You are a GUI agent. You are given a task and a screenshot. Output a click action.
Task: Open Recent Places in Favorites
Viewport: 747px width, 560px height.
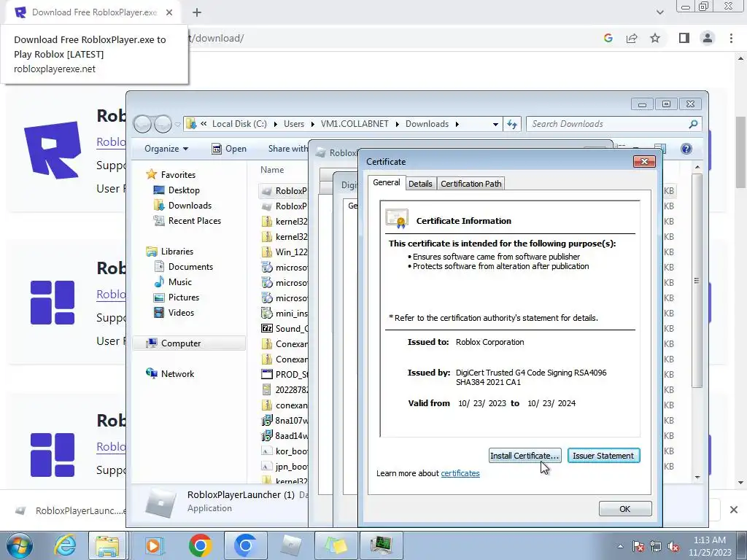click(x=194, y=220)
